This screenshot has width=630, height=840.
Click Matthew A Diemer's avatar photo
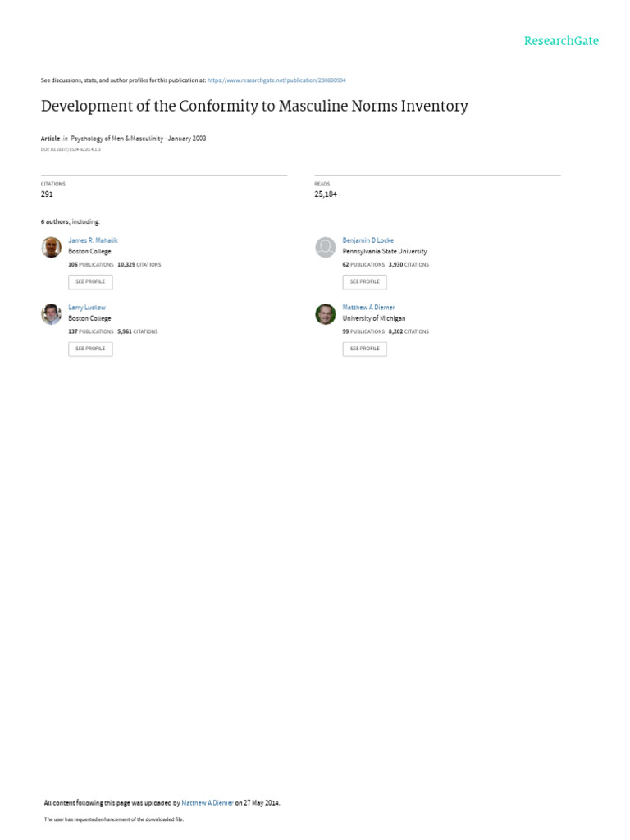[x=326, y=313]
